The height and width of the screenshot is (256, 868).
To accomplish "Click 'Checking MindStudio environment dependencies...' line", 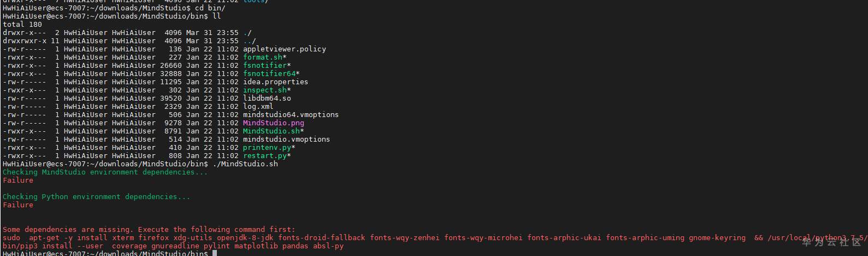I will 105,172.
